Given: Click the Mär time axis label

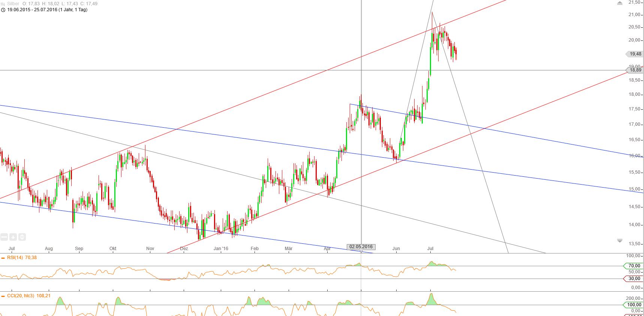Looking at the screenshot, I should [x=289, y=249].
